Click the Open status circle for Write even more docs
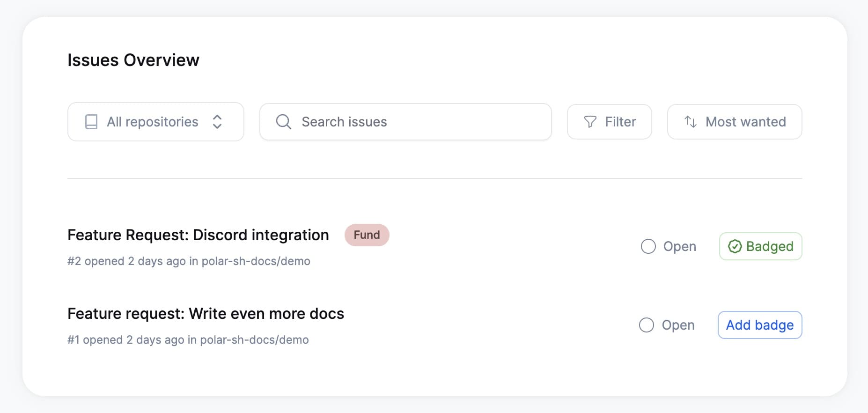Screen dimensions: 868x413 click(647, 325)
